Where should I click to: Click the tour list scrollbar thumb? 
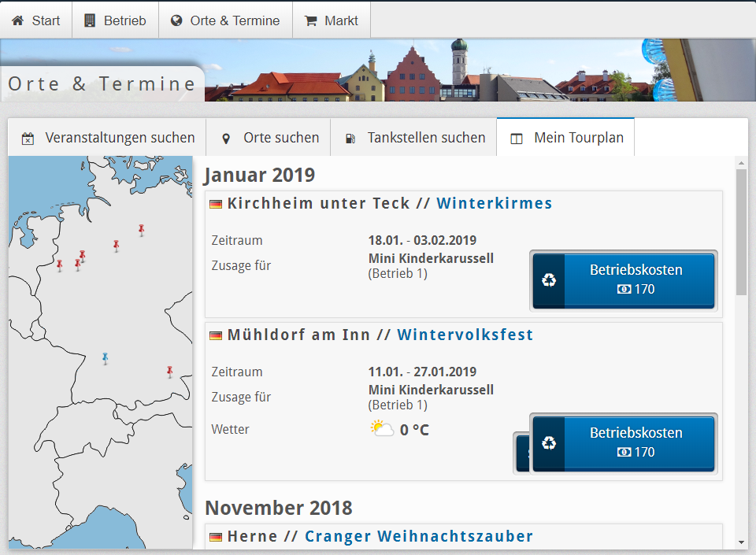pyautogui.click(x=741, y=232)
